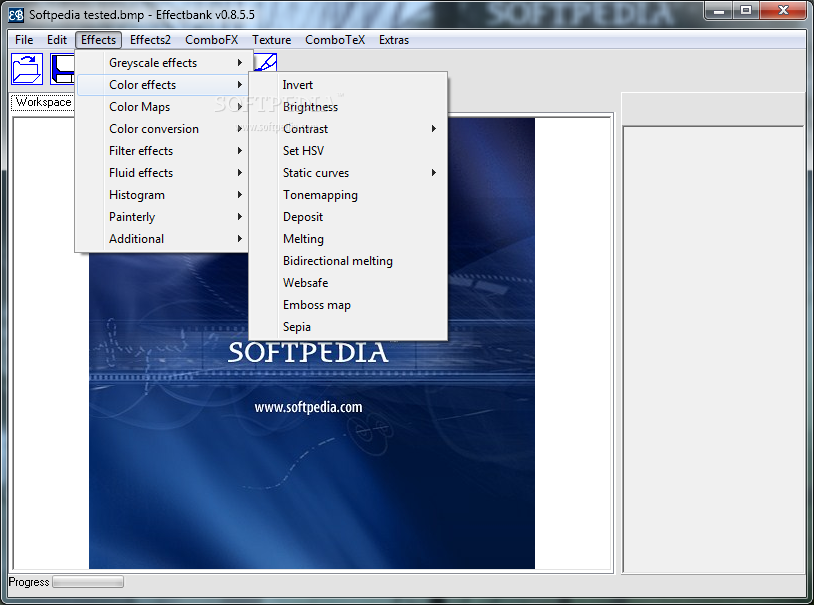Apply the Tonemapping effect
The width and height of the screenshot is (814, 605).
(348, 195)
